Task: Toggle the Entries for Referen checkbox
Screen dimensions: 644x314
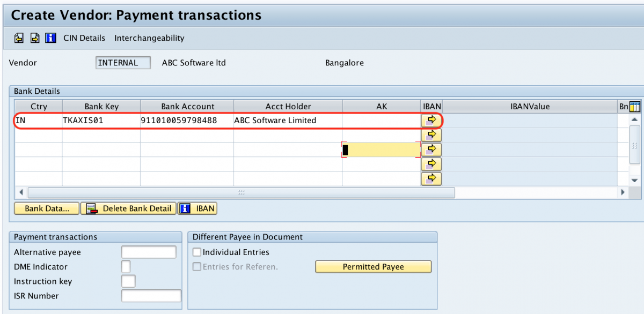Action: coord(197,266)
